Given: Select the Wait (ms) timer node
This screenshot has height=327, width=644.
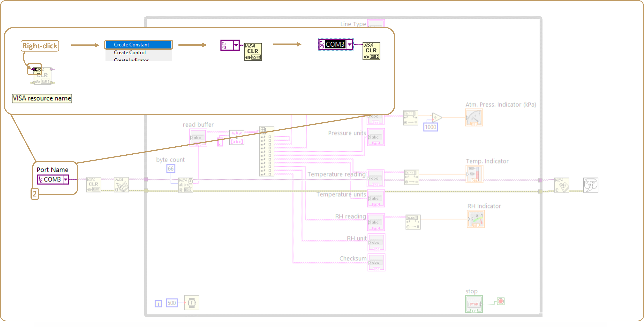Looking at the screenshot, I should 192,303.
